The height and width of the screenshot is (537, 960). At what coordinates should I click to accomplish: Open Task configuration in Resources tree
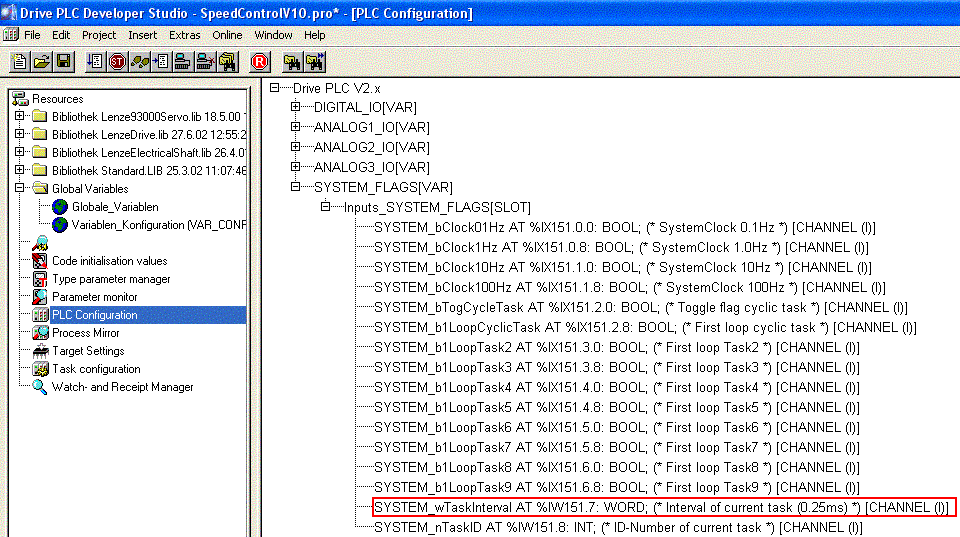(x=96, y=369)
